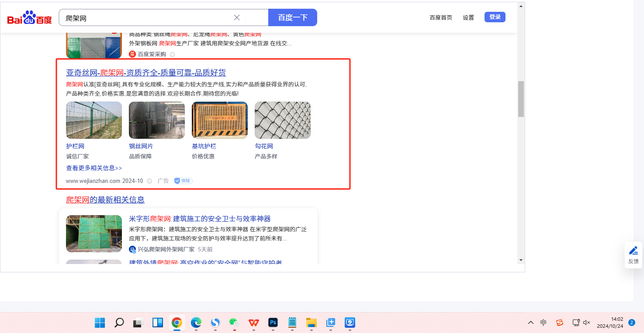This screenshot has width=644, height=333.
Task: Click the 保障 shield badge
Action: click(183, 181)
